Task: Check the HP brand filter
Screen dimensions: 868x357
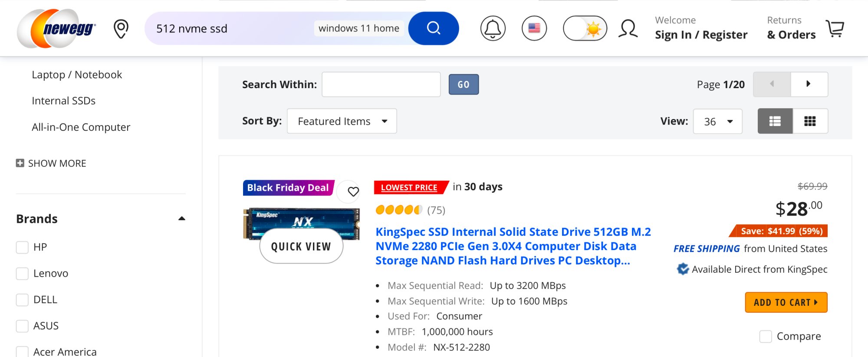Action: [22, 248]
